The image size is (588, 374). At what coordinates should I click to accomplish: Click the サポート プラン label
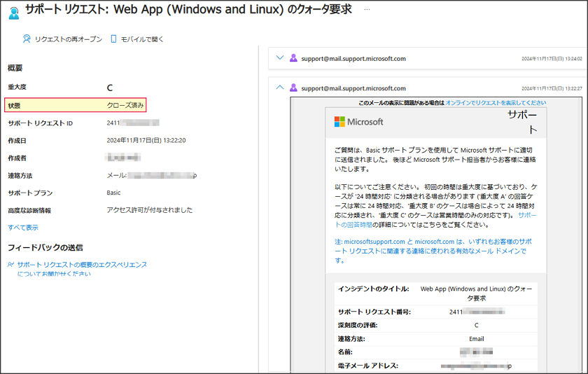pos(30,193)
